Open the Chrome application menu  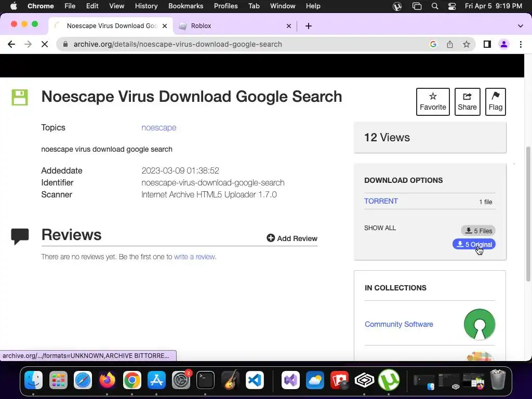(x=41, y=6)
